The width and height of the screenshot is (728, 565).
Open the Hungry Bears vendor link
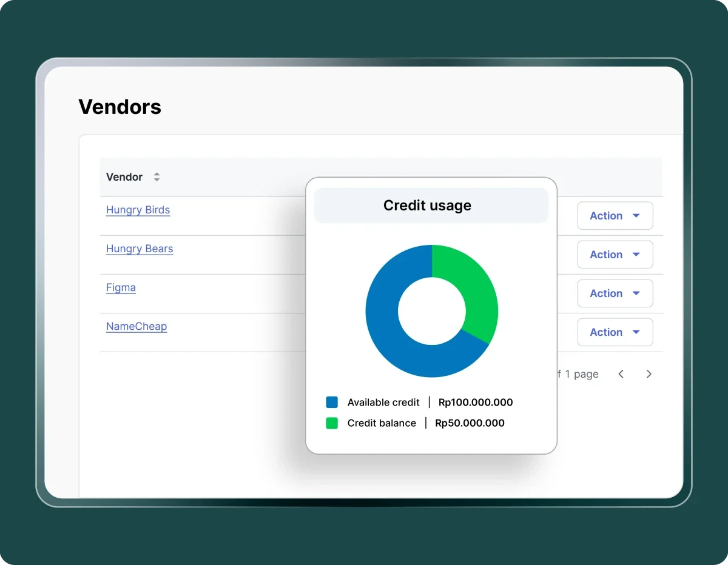click(x=140, y=249)
